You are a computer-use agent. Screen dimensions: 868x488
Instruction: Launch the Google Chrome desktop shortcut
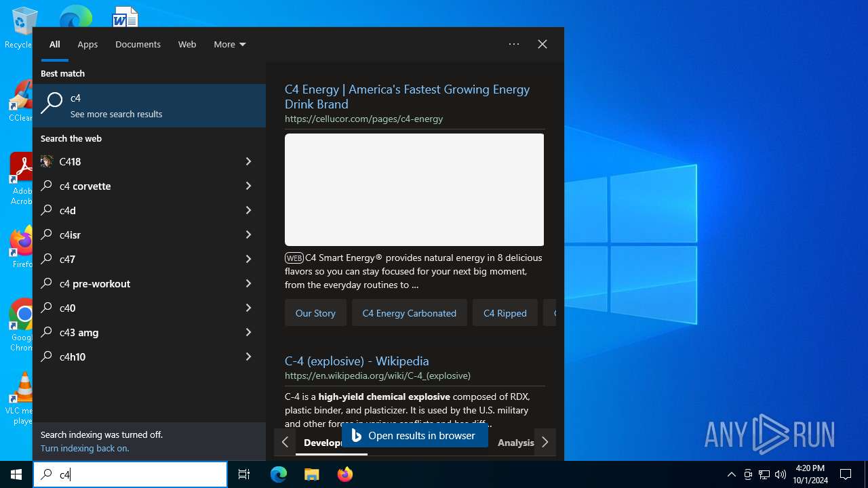coord(22,325)
